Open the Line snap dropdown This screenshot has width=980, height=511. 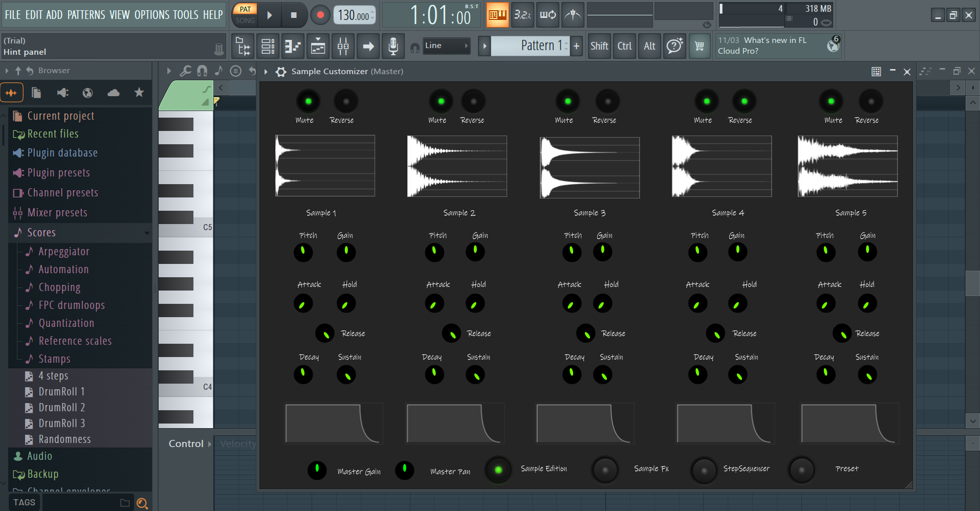(x=446, y=46)
